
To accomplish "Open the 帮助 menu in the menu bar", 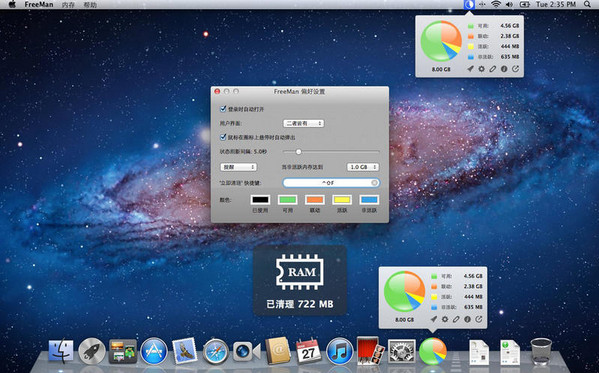I will [90, 5].
